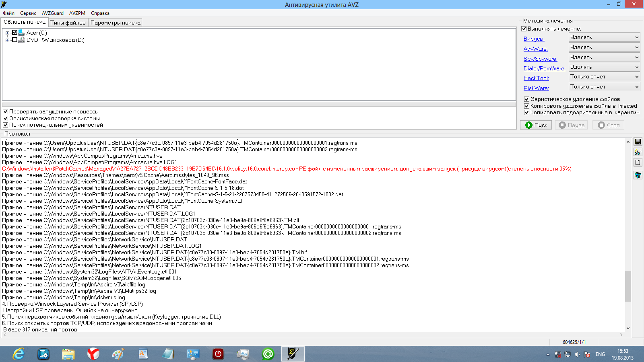Click the volume speaker tray icon
644x362 pixels.
[577, 354]
